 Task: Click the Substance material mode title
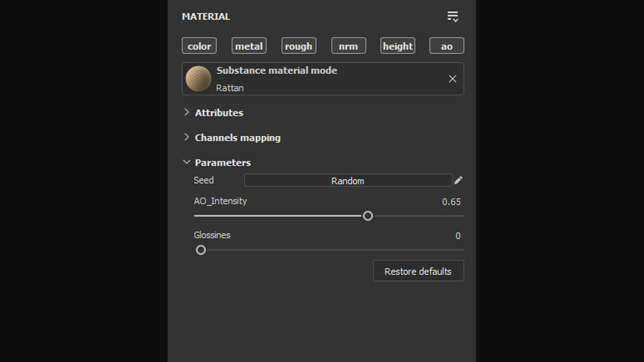coord(276,70)
